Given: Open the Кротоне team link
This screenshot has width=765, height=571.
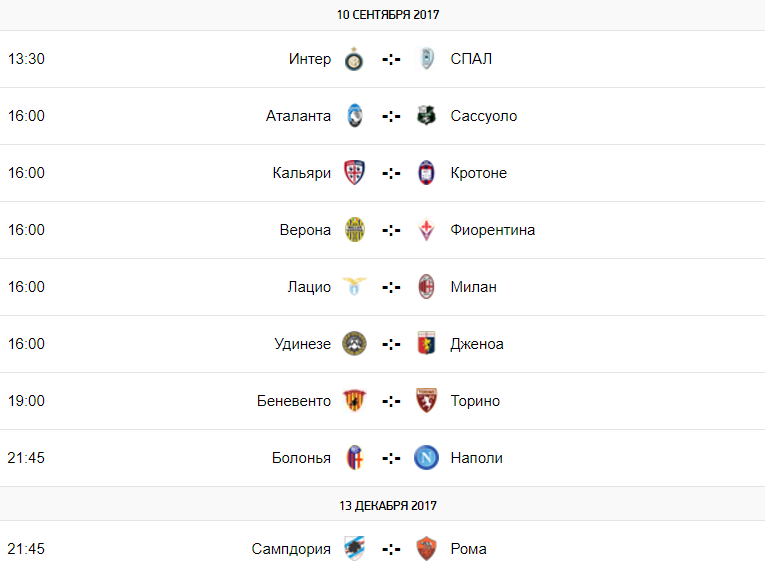Looking at the screenshot, I should coord(478,173).
